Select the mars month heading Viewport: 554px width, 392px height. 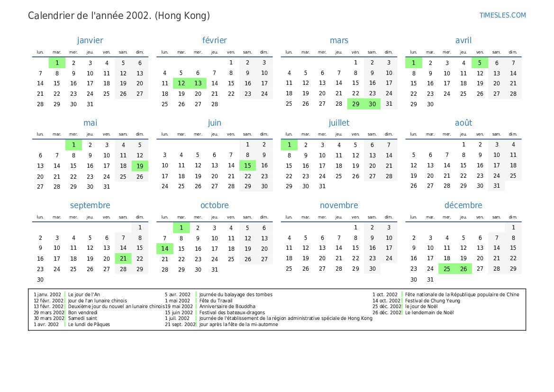tap(339, 40)
